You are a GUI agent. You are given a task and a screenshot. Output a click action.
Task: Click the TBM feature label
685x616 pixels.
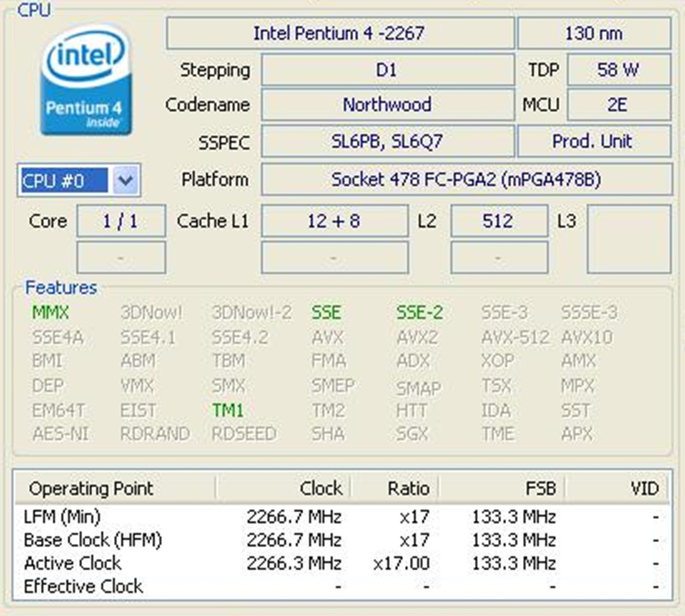[229, 361]
